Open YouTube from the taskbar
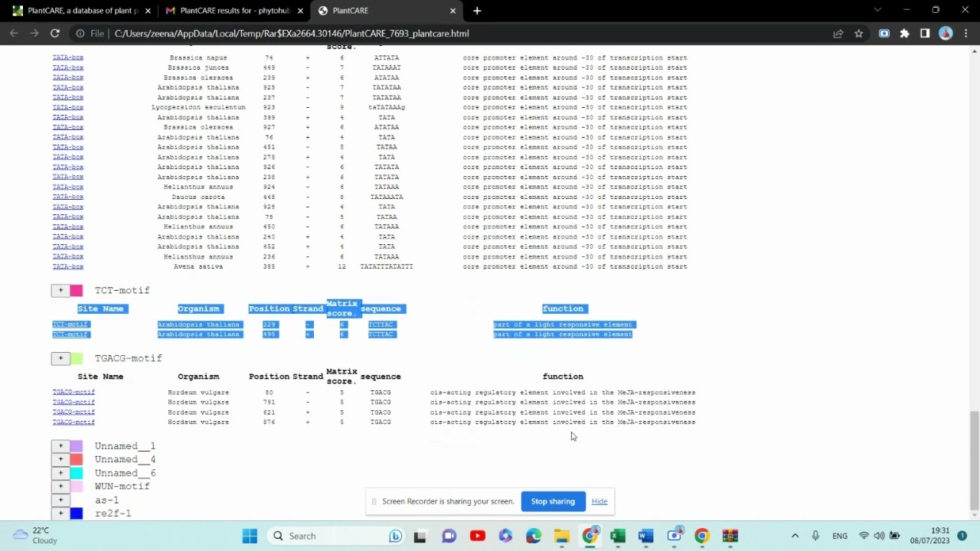This screenshot has width=980, height=551. (477, 536)
